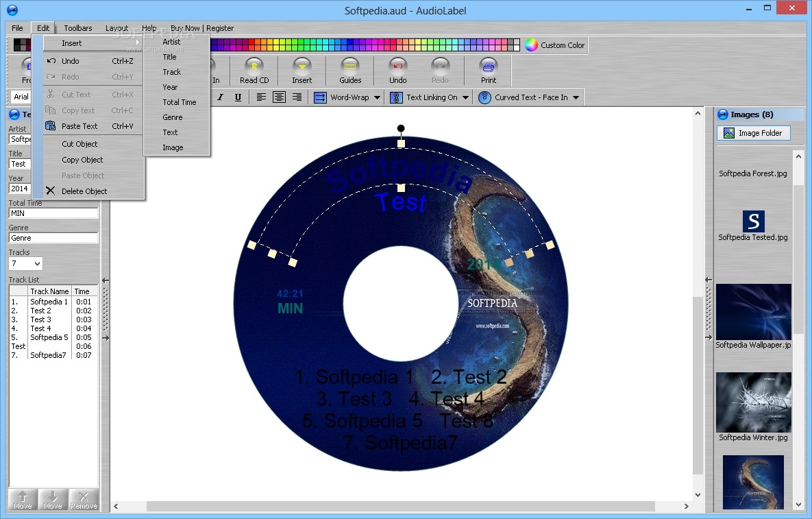Click the Insert toolbar button icon
Screen dimensions: 812x519
pos(302,66)
